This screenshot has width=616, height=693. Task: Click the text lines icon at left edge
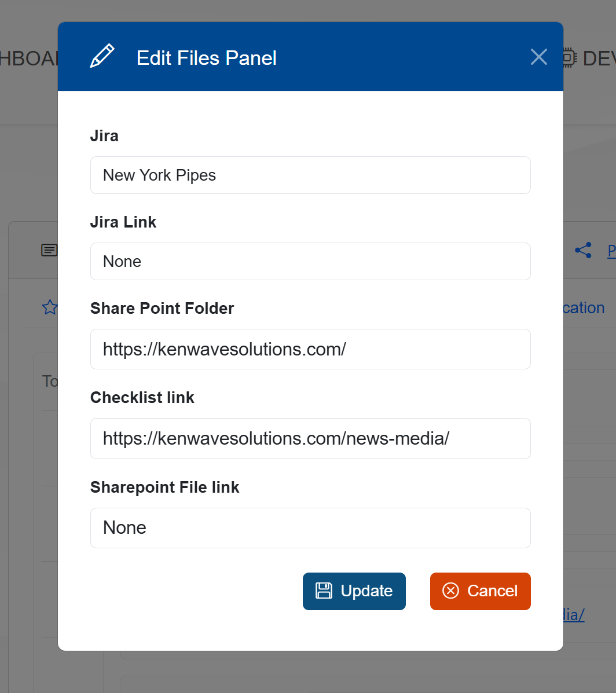[x=50, y=250]
